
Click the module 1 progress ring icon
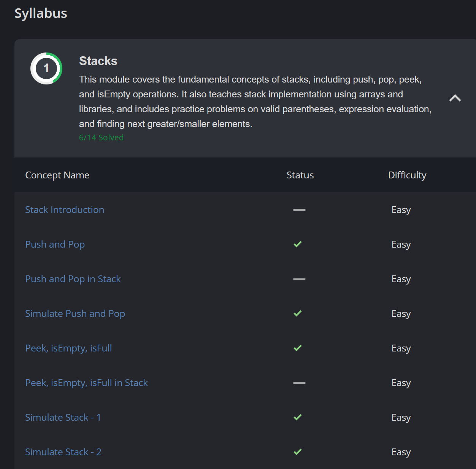pyautogui.click(x=46, y=68)
